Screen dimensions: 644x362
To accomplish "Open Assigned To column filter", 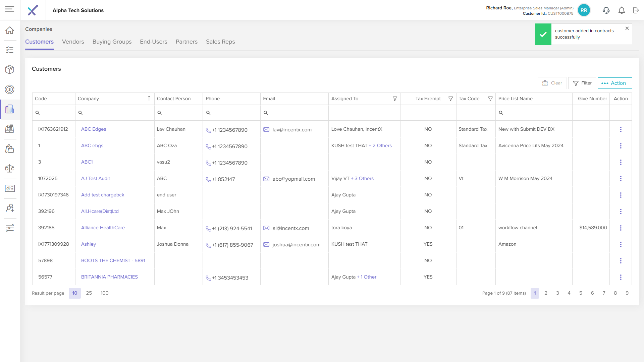I will (x=395, y=99).
